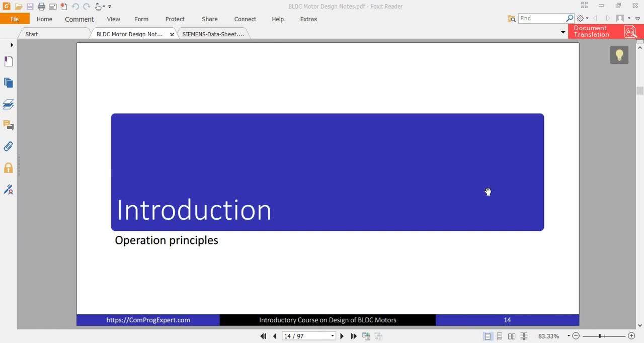Viewport: 644px width, 343px height.
Task: Select the BLDC Motor Design Notes tab
Action: click(x=129, y=34)
